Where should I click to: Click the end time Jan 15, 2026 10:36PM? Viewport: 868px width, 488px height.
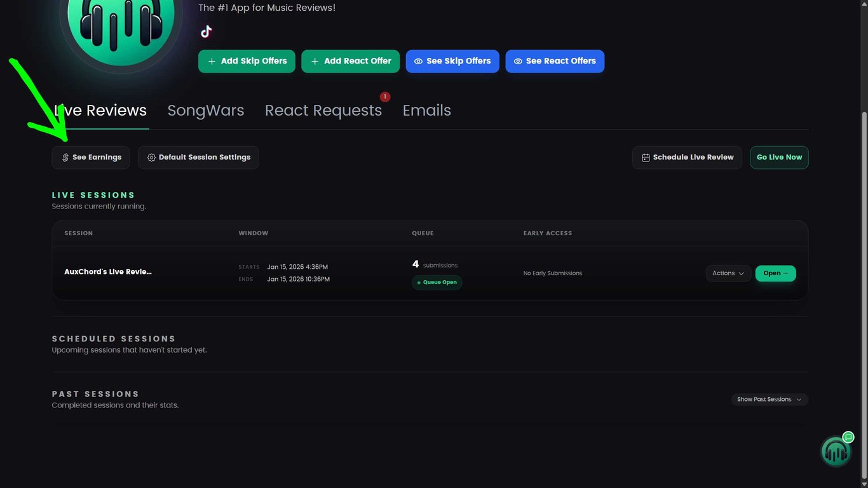299,279
